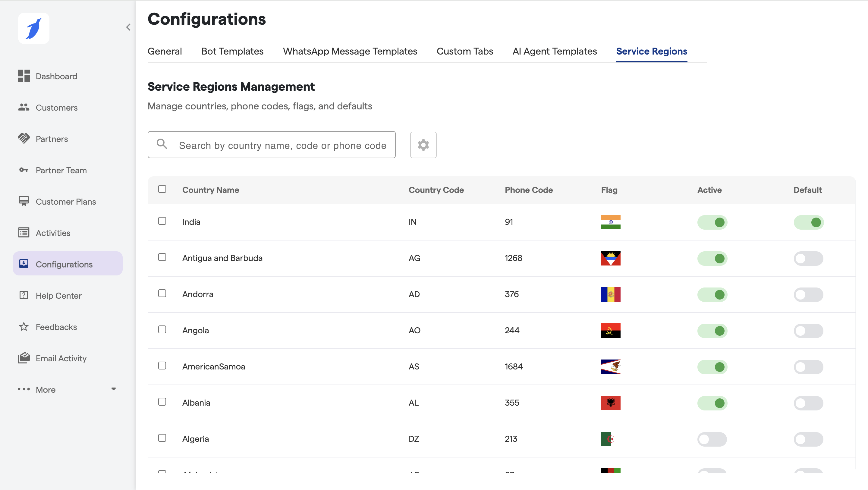
Task: Expand the More menu dropdown arrow
Action: [114, 389]
